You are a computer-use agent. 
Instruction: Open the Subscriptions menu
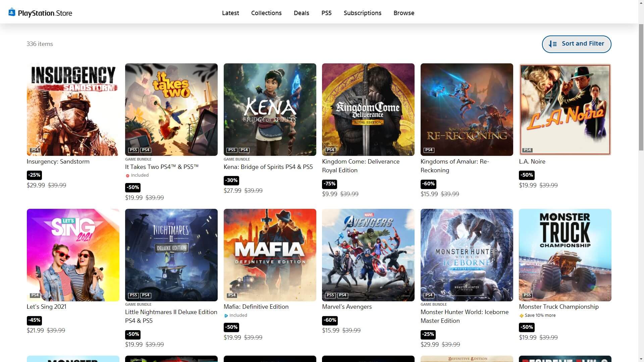pos(362,13)
